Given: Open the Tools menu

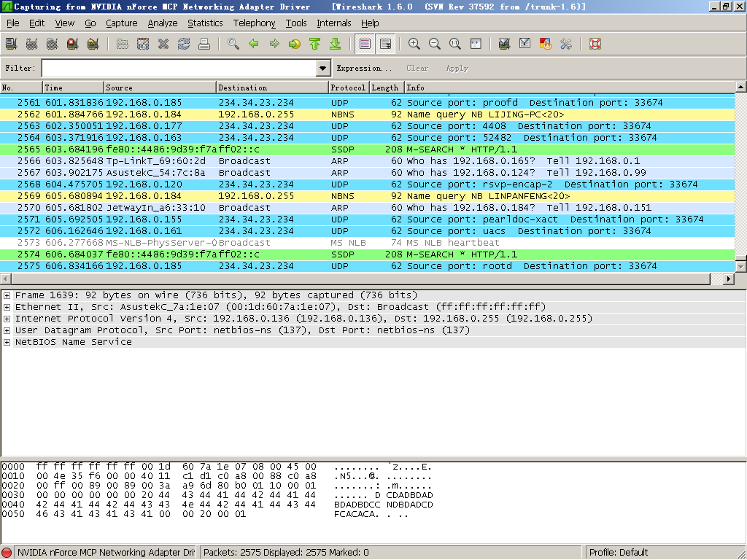Looking at the screenshot, I should pyautogui.click(x=296, y=23).
